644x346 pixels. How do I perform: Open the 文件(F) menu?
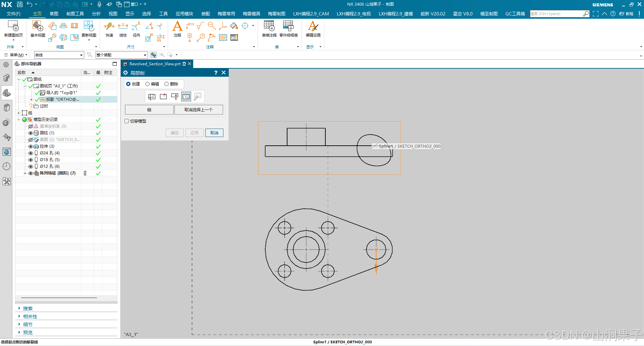click(13, 14)
